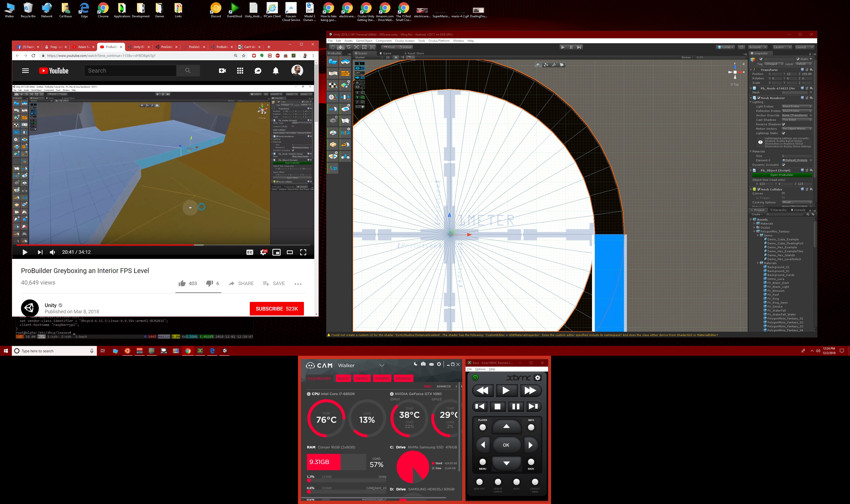Click YouTube SUBSCRIBE button

(x=276, y=309)
